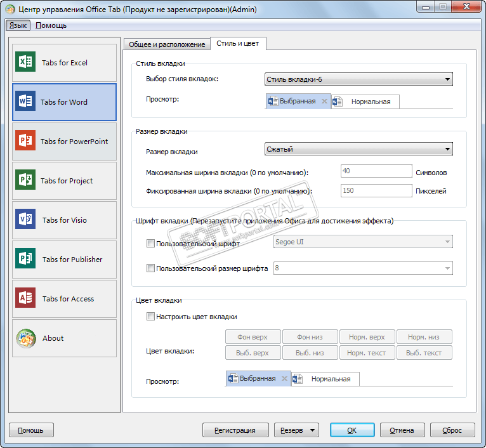Open the Помощь menu in the menu bar
Viewport: 486px width, 448px height.
51,25
